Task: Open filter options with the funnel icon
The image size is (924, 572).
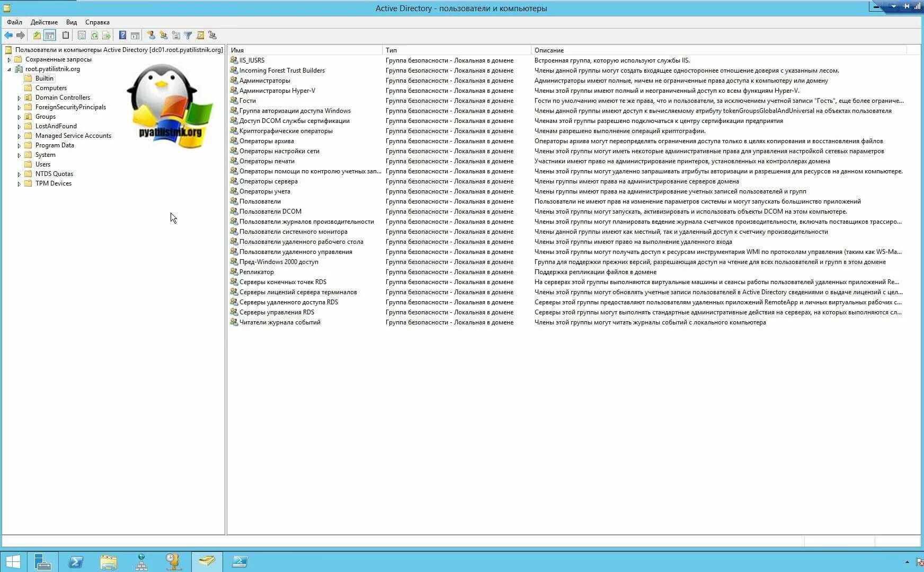Action: [x=188, y=36]
